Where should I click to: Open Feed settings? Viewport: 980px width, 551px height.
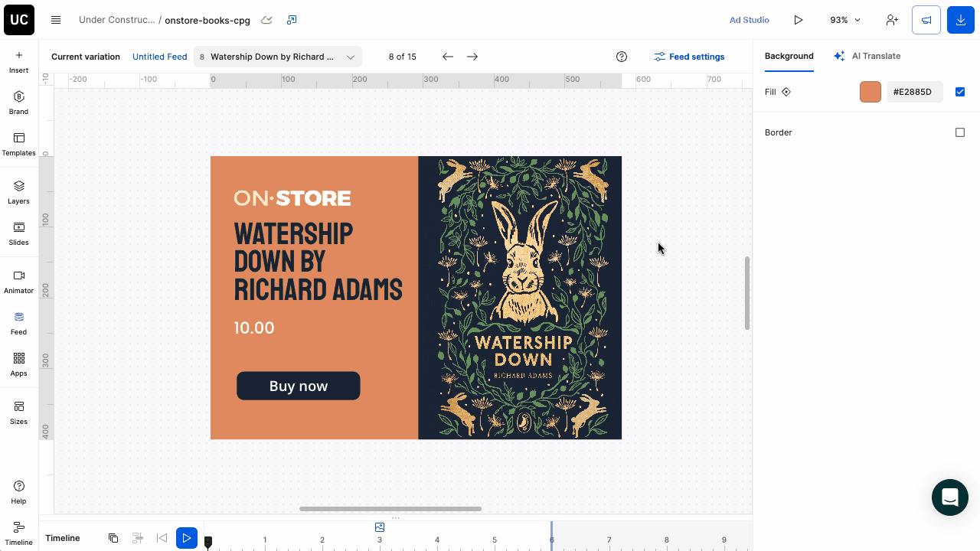pyautogui.click(x=689, y=57)
